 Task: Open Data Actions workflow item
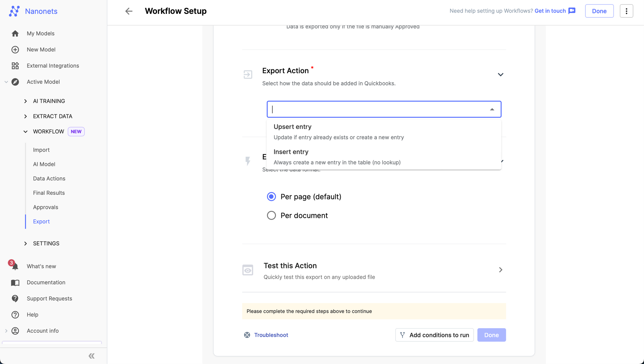coord(49,179)
